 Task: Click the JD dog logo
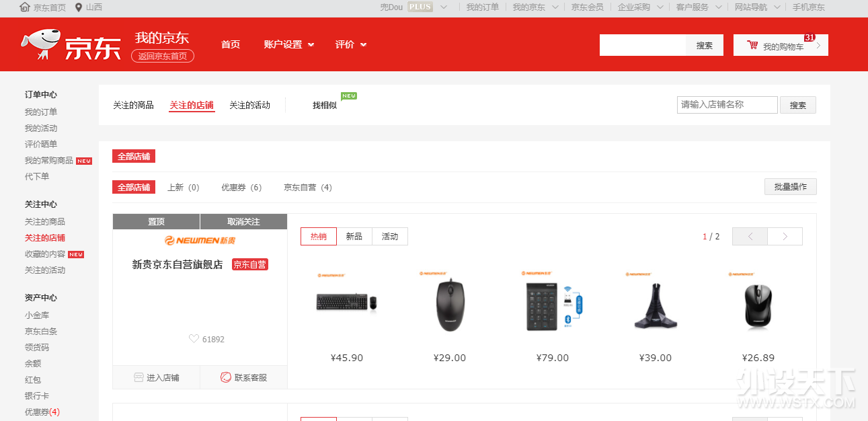point(39,44)
